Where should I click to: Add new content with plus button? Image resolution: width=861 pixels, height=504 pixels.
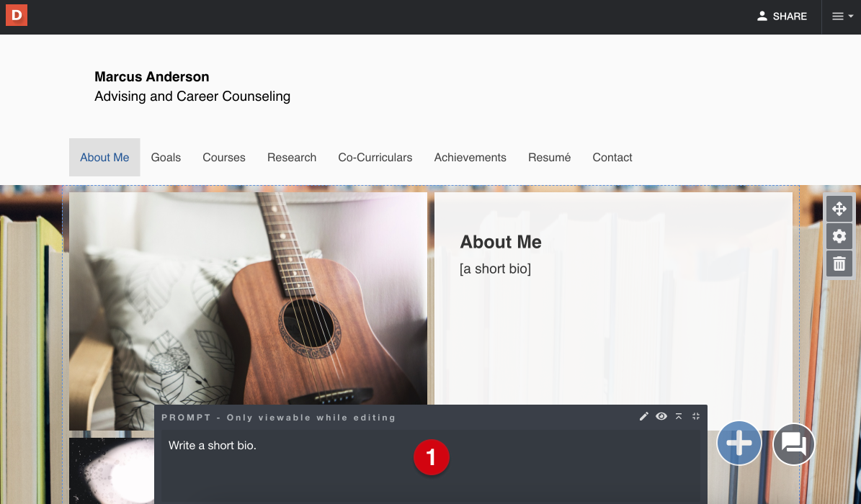(x=739, y=443)
